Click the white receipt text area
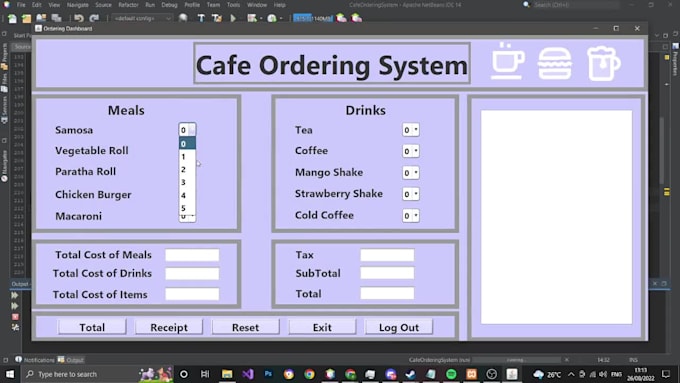The width and height of the screenshot is (680, 383). coord(556,217)
